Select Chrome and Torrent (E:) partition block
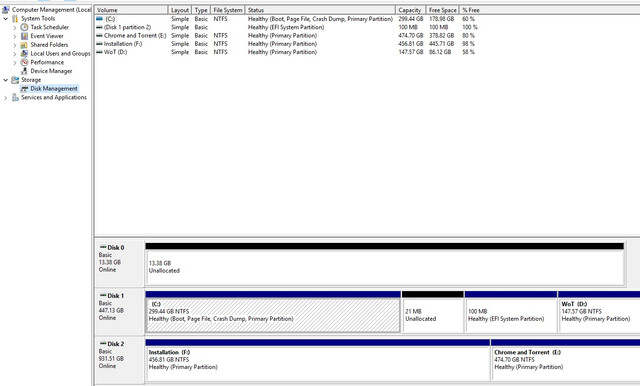The height and width of the screenshot is (386, 640). click(566, 364)
